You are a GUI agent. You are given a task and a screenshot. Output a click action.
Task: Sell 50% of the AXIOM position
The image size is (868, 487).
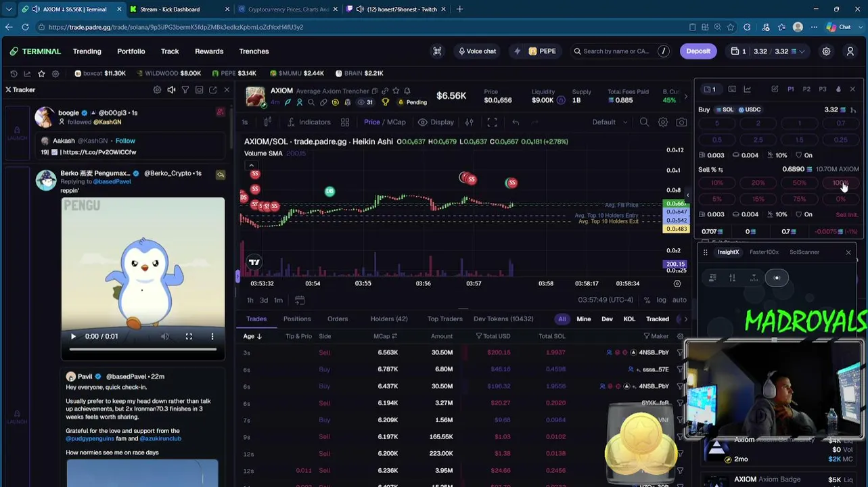coord(799,183)
